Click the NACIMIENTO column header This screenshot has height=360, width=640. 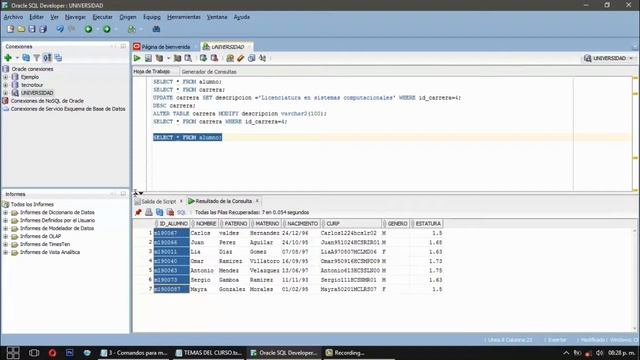point(301,224)
